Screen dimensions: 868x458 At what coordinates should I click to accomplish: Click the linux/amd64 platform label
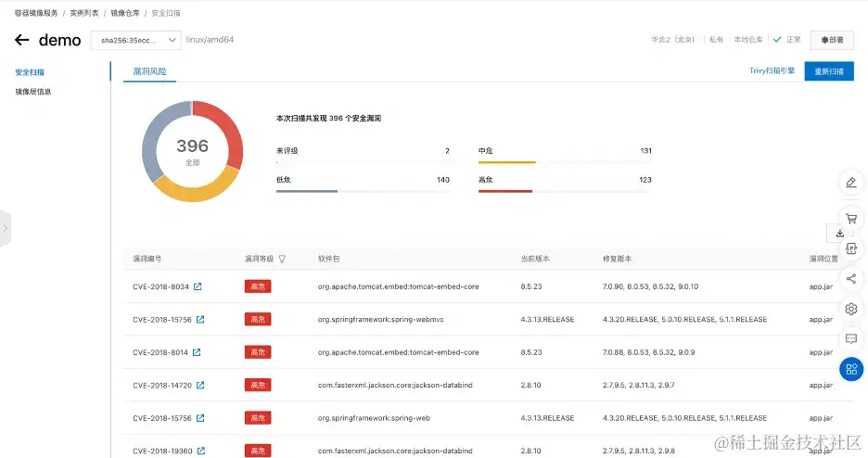pos(210,40)
